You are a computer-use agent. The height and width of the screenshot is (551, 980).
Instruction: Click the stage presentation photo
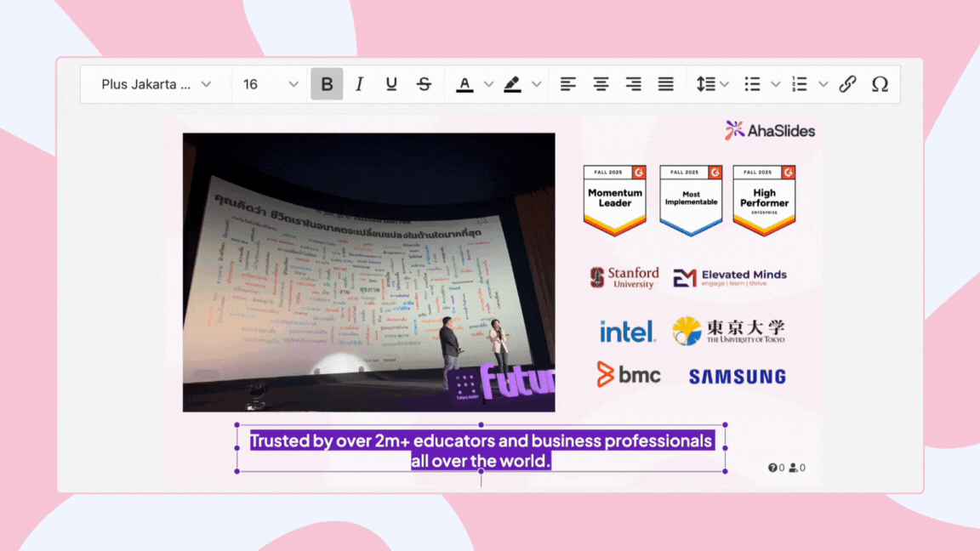pos(368,272)
